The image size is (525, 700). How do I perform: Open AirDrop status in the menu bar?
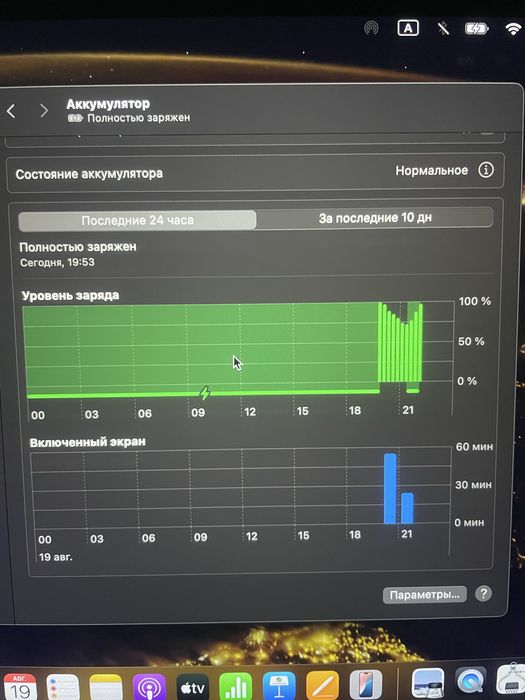pos(371,28)
